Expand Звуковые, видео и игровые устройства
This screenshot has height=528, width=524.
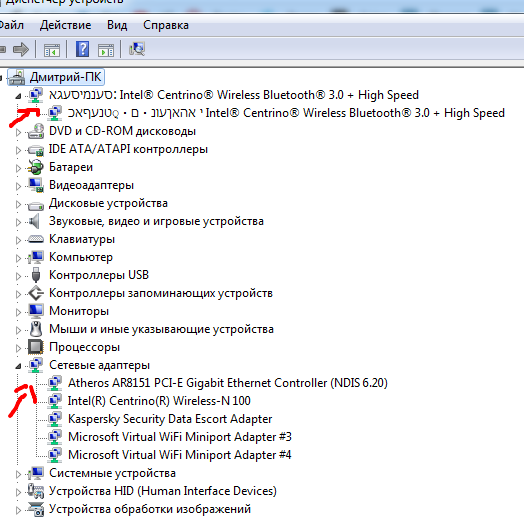pos(18,222)
